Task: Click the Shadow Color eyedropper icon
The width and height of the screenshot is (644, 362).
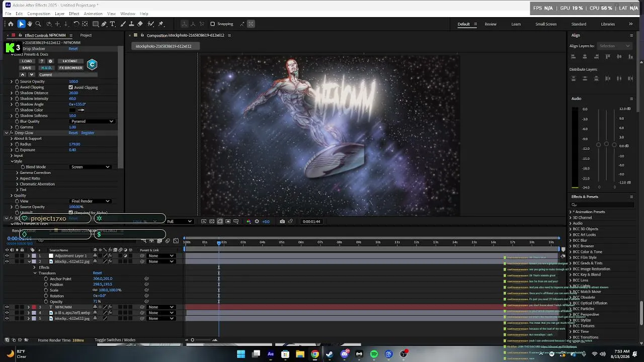Action: (x=81, y=110)
